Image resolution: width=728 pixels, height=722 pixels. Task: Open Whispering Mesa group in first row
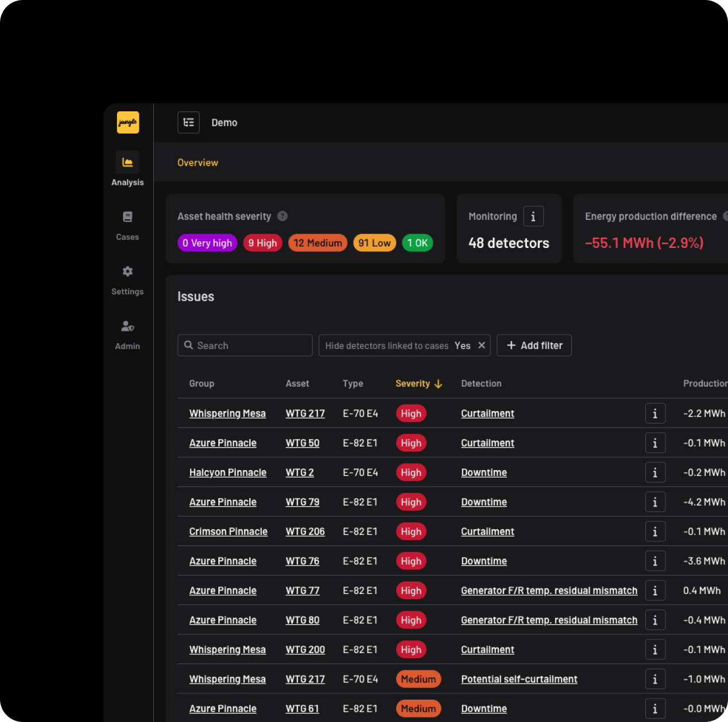pos(227,413)
